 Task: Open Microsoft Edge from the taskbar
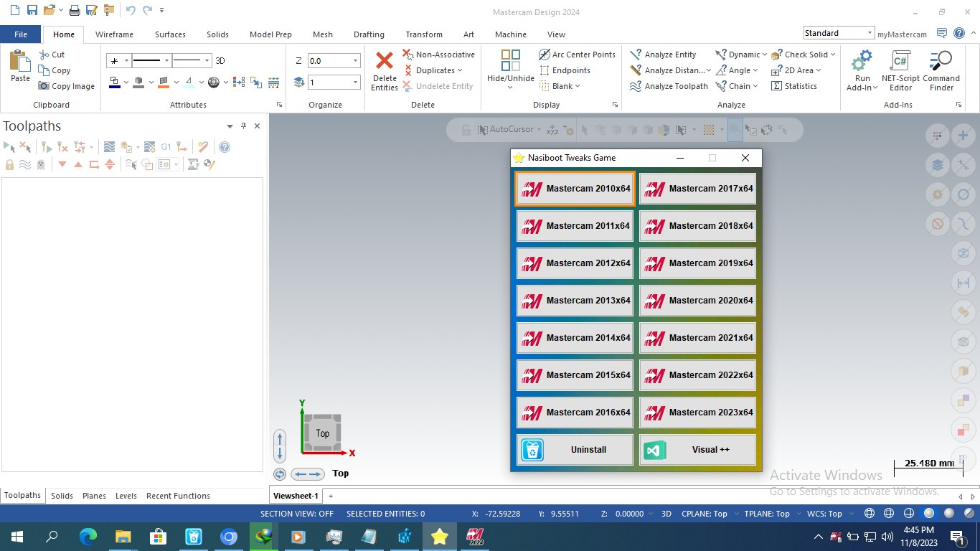coord(88,537)
